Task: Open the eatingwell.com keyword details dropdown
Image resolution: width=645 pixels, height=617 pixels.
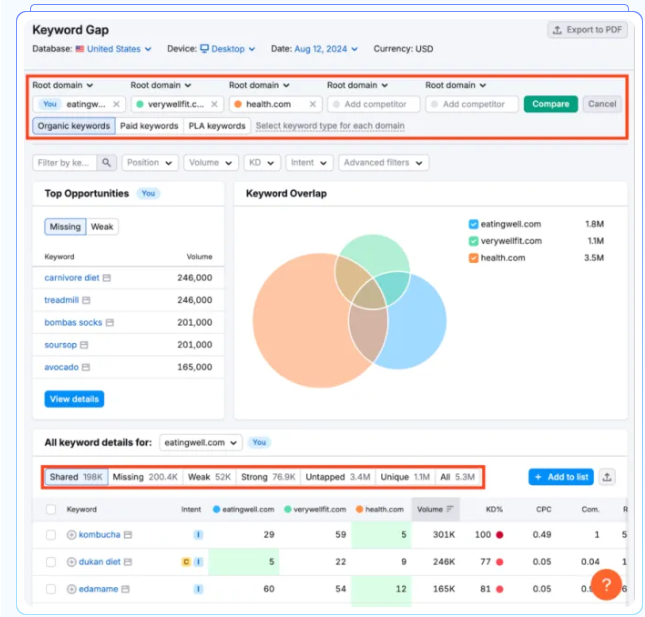Action: 201,443
